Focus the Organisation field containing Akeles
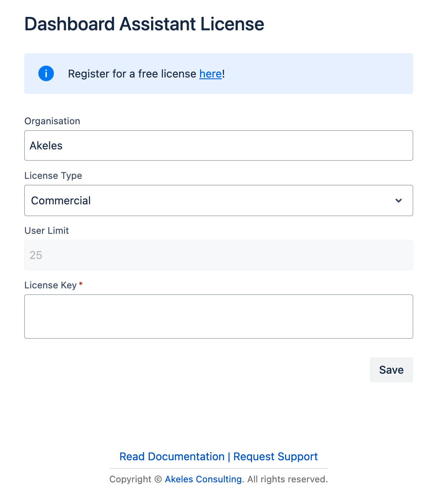This screenshot has width=440, height=504. coord(218,145)
